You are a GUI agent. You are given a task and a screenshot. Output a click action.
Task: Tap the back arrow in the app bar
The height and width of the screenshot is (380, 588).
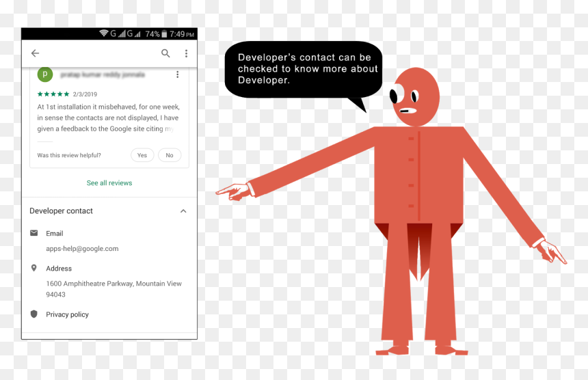(x=35, y=53)
